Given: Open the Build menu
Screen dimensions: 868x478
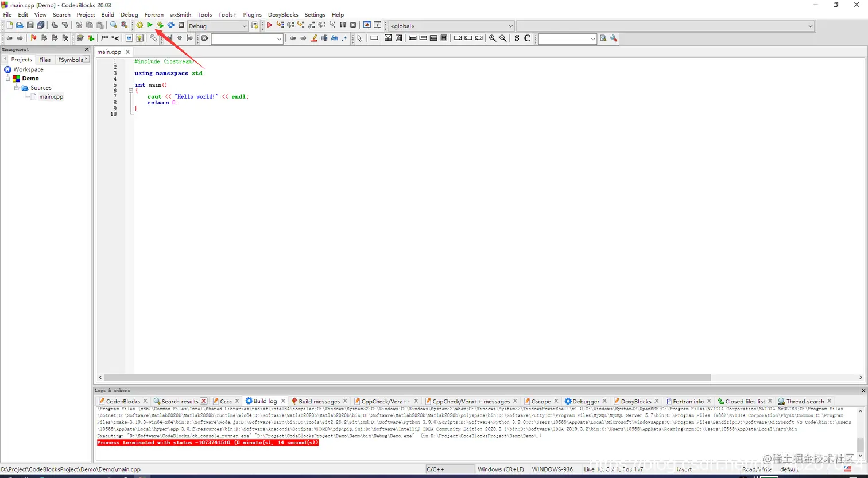Looking at the screenshot, I should click(107, 14).
